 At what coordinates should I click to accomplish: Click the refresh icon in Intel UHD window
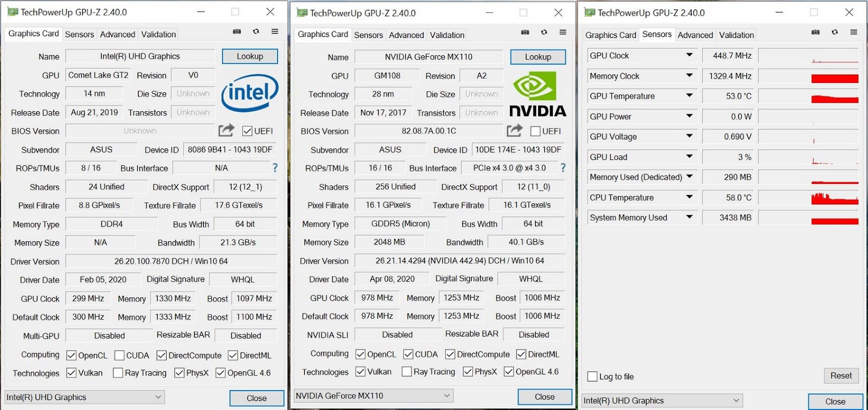pyautogui.click(x=256, y=31)
